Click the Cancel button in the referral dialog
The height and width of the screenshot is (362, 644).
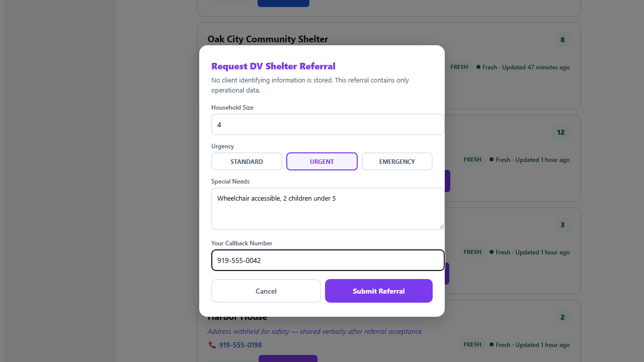point(266,291)
